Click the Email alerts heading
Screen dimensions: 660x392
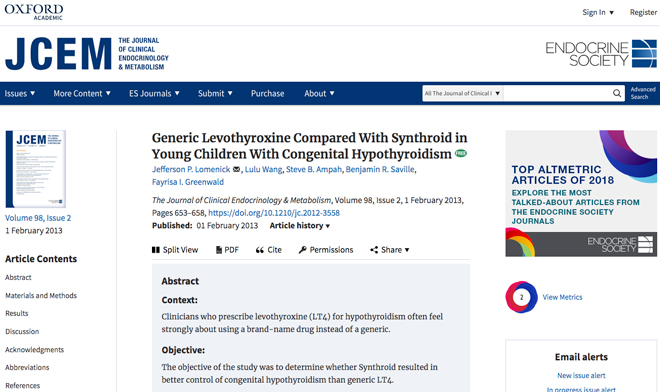[581, 357]
